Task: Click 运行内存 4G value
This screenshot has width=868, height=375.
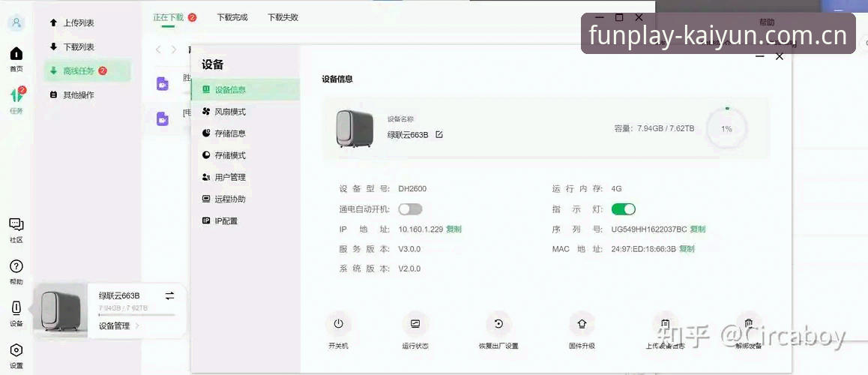Action: [617, 188]
